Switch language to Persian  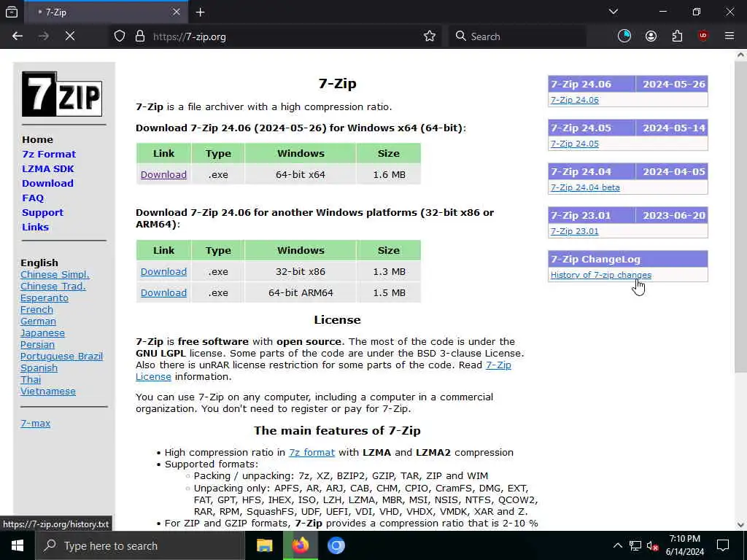[x=37, y=345]
